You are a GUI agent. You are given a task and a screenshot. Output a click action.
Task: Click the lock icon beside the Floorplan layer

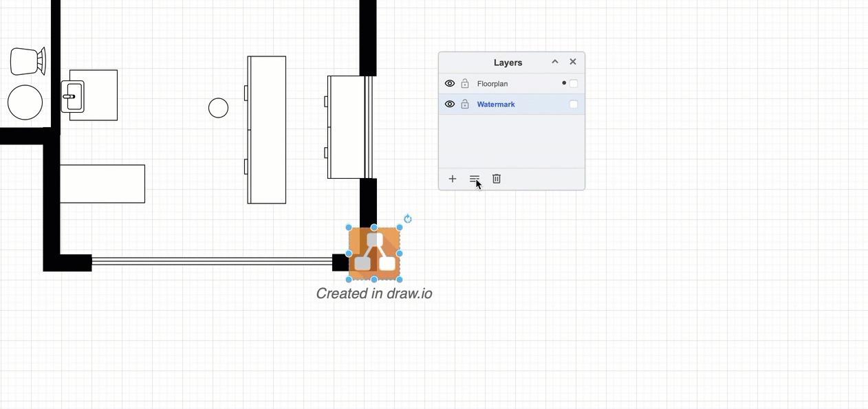pyautogui.click(x=465, y=83)
